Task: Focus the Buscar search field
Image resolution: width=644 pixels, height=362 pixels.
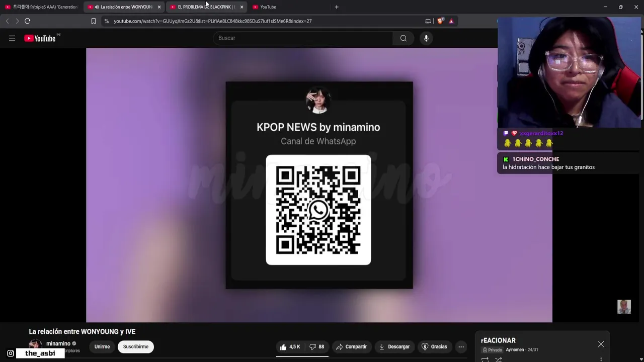Action: point(303,38)
